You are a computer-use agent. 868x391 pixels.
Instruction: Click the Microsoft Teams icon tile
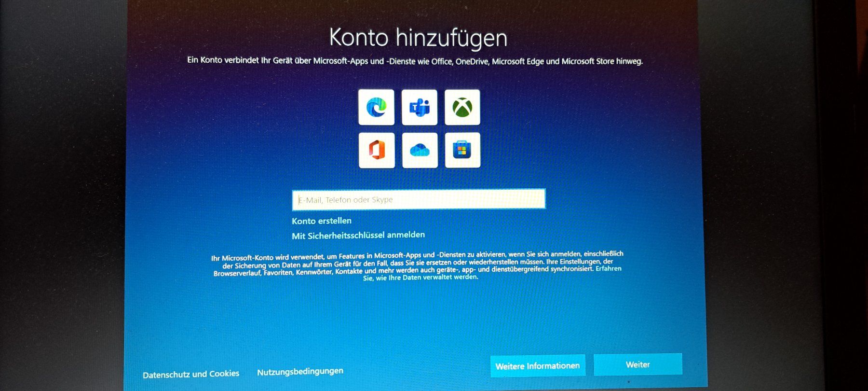pyautogui.click(x=420, y=107)
